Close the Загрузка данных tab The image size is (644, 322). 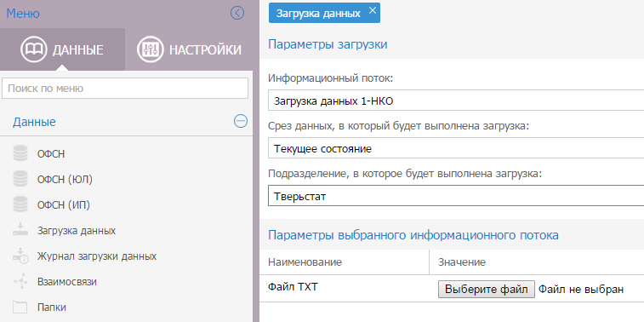pyautogui.click(x=372, y=11)
